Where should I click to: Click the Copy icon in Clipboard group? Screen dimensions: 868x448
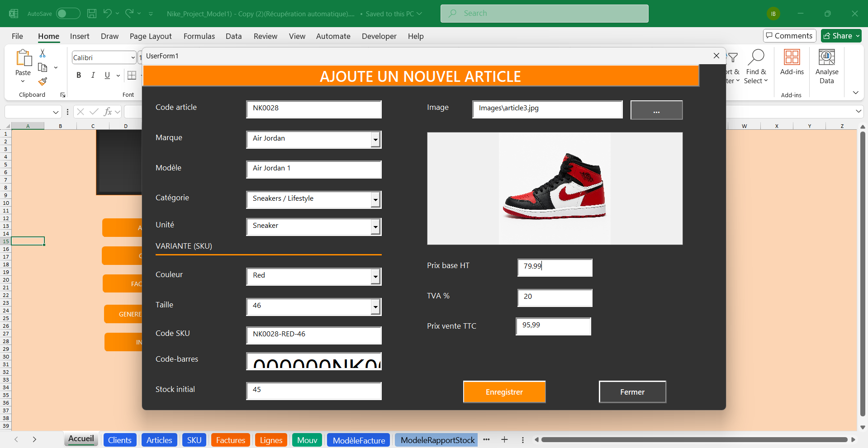tap(43, 67)
